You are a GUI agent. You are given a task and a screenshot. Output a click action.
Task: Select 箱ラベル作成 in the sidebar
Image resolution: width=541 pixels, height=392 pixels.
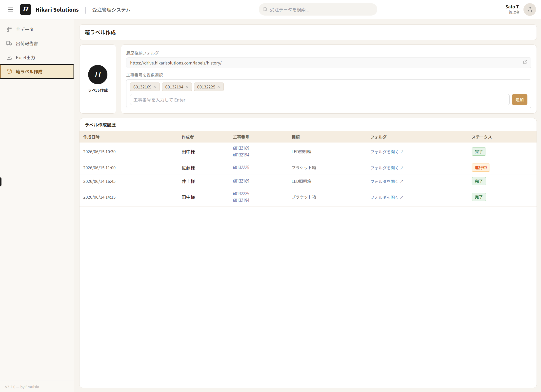click(37, 72)
